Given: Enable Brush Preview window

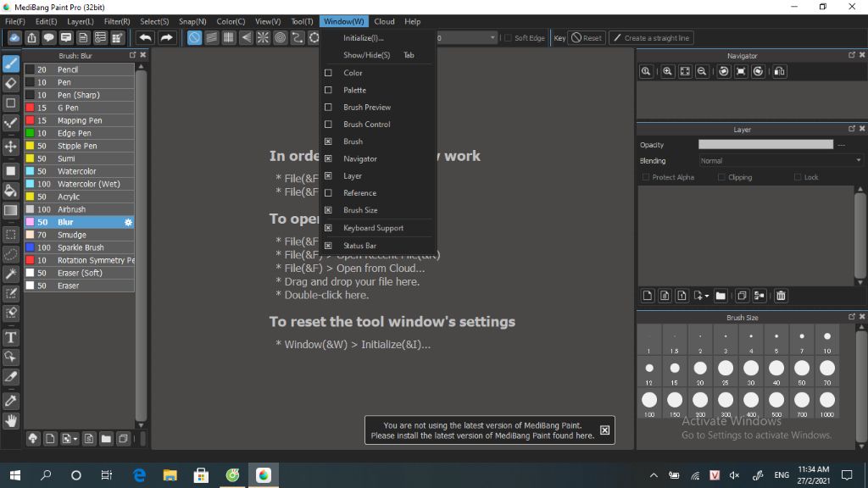Looking at the screenshot, I should 328,107.
